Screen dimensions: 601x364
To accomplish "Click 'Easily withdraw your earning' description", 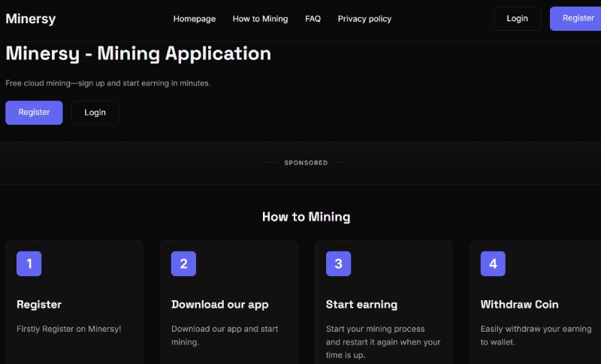I will tap(536, 335).
